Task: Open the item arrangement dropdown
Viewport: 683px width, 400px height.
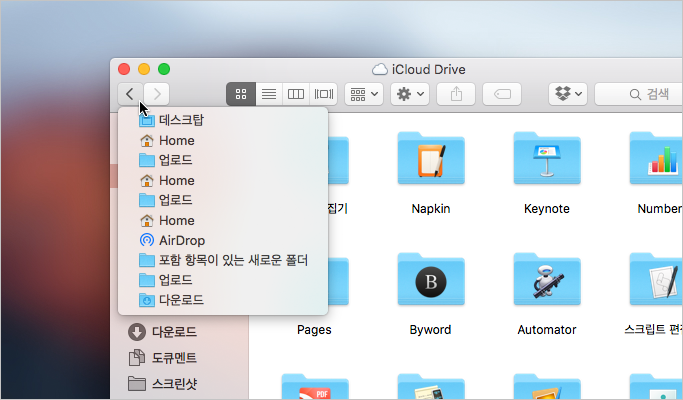Action: coord(364,94)
